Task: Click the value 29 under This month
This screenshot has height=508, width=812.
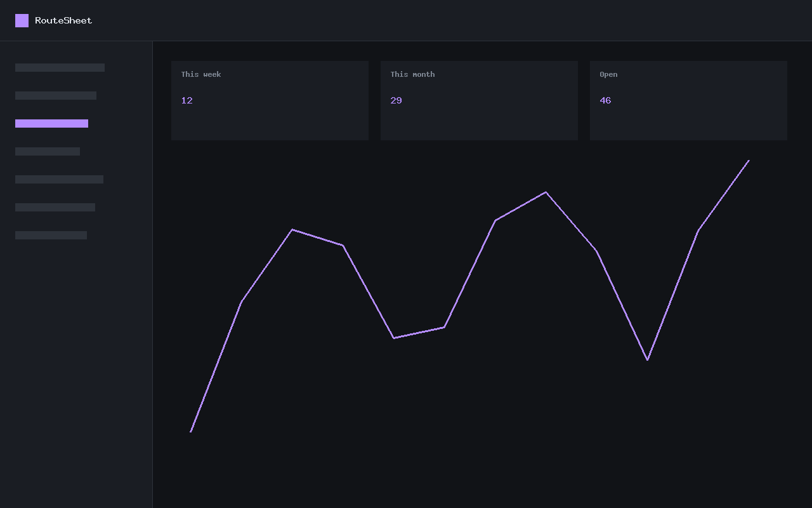Action: [x=396, y=100]
